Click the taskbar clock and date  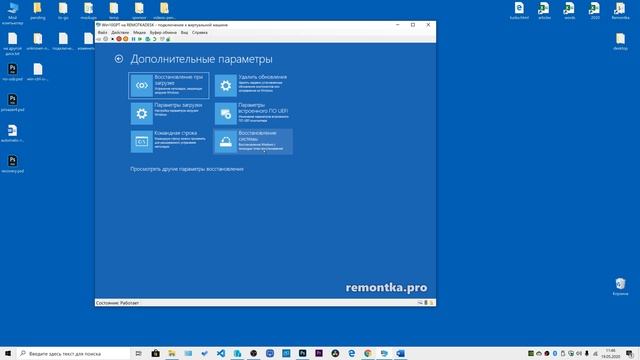[x=611, y=353]
